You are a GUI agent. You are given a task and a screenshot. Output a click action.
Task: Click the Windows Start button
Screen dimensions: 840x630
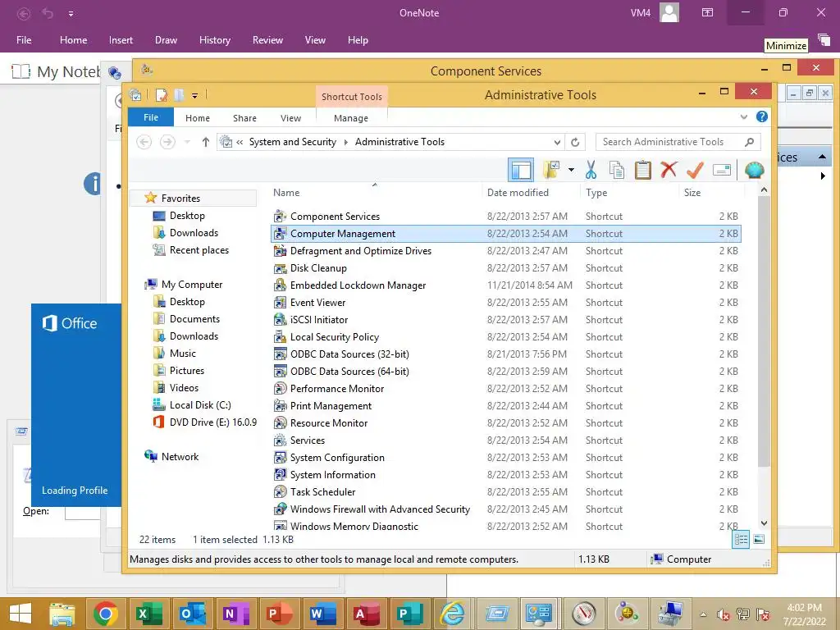pyautogui.click(x=21, y=614)
